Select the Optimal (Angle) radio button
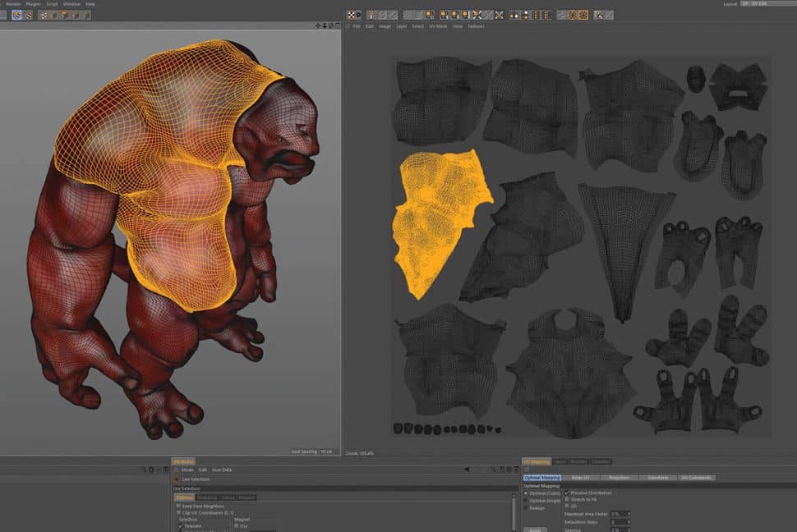Screen dimensions: 797x532 [x=524, y=501]
